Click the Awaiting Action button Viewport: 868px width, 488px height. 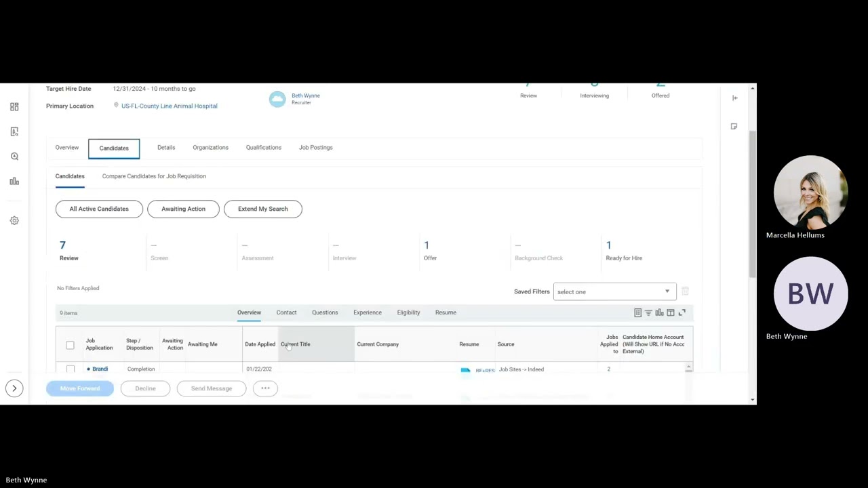pos(183,209)
